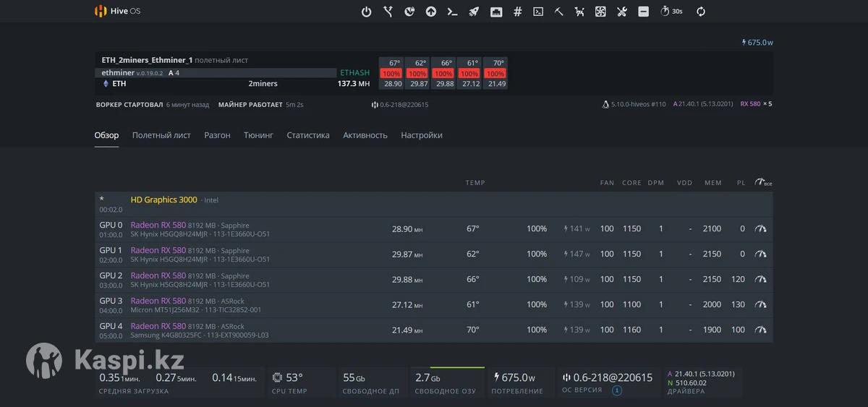Click the 66° temperature for GPU 2

click(x=473, y=279)
